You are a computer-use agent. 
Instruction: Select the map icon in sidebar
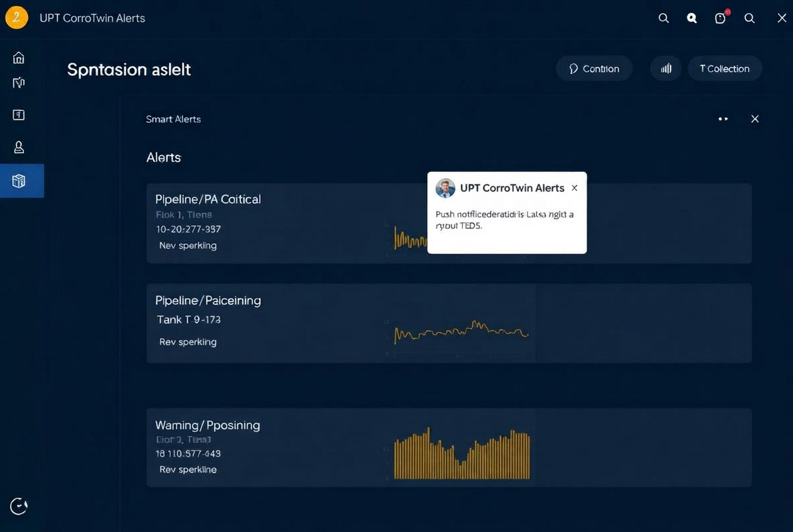[x=19, y=83]
